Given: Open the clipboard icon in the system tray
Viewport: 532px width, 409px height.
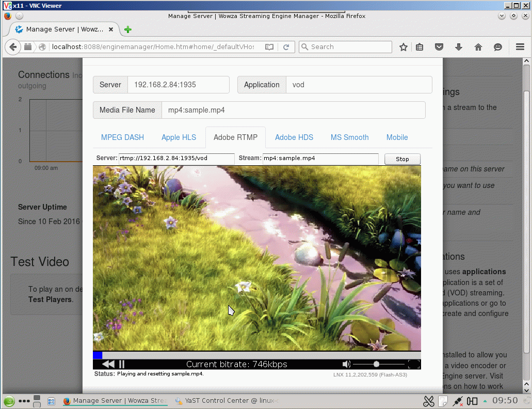Looking at the screenshot, I should tap(443, 401).
